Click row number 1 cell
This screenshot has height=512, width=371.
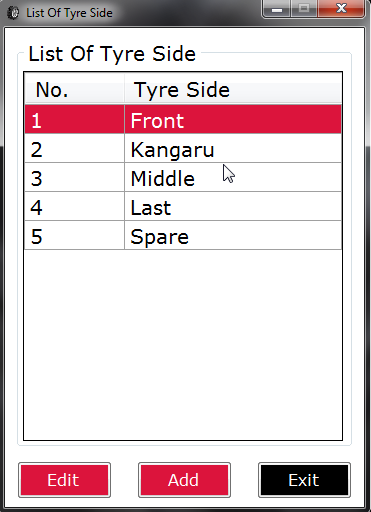point(74,119)
